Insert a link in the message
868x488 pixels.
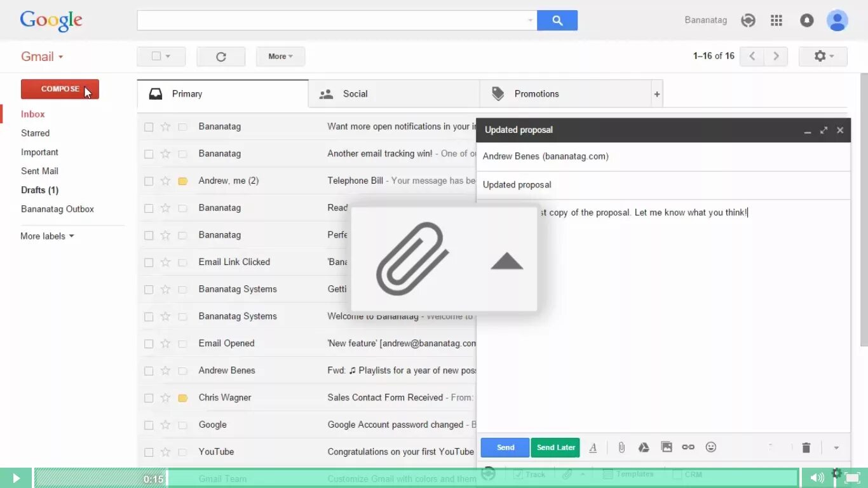click(688, 447)
